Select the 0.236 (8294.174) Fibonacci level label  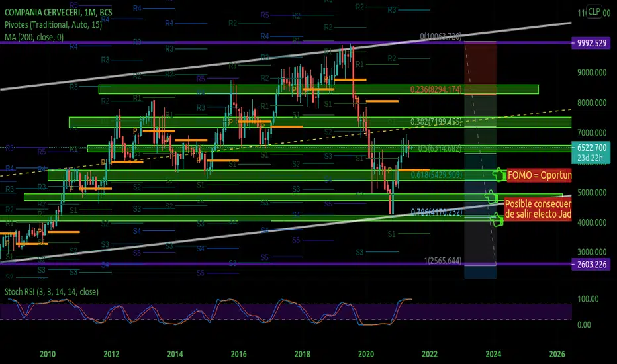(x=436, y=89)
